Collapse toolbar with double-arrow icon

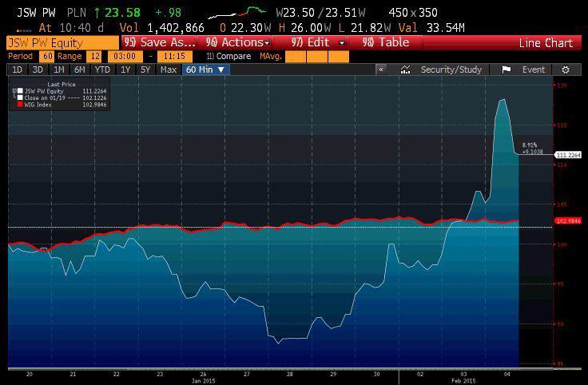click(382, 69)
